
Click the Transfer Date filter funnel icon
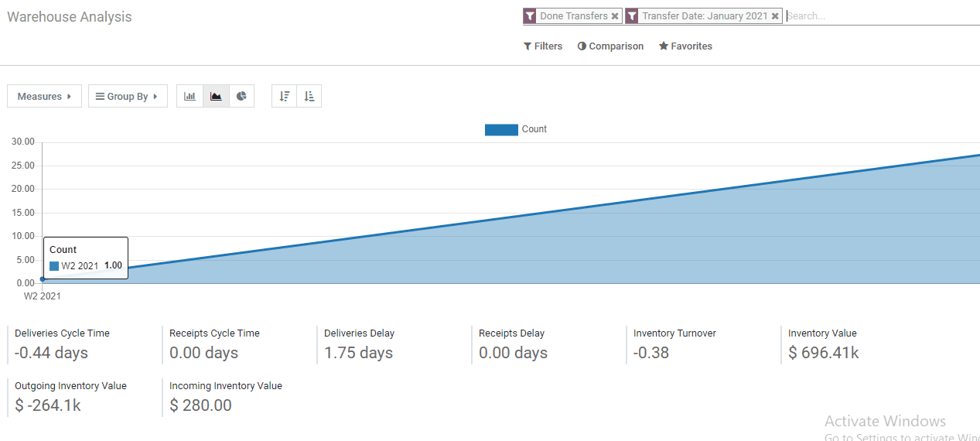coord(632,15)
